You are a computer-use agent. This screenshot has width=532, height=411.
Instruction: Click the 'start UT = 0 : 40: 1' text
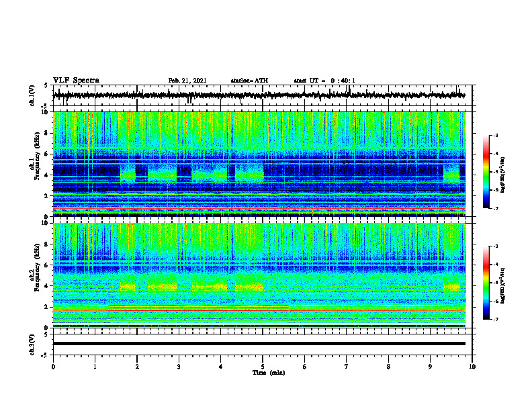324,81
